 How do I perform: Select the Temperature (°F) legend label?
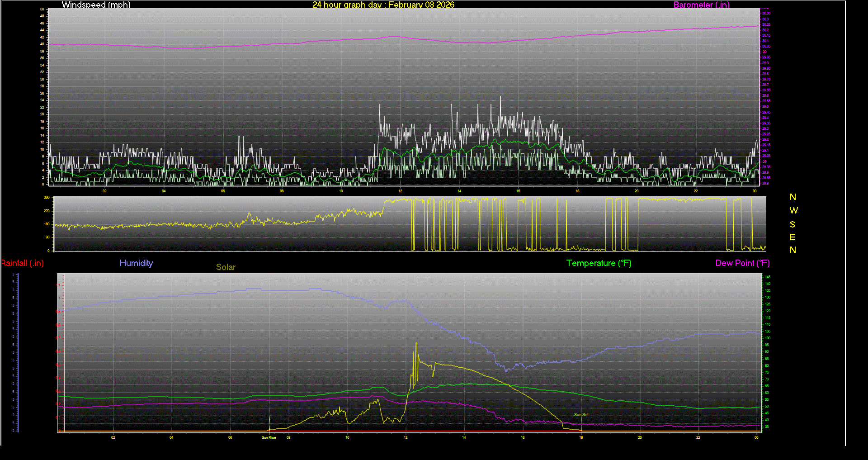click(x=599, y=263)
